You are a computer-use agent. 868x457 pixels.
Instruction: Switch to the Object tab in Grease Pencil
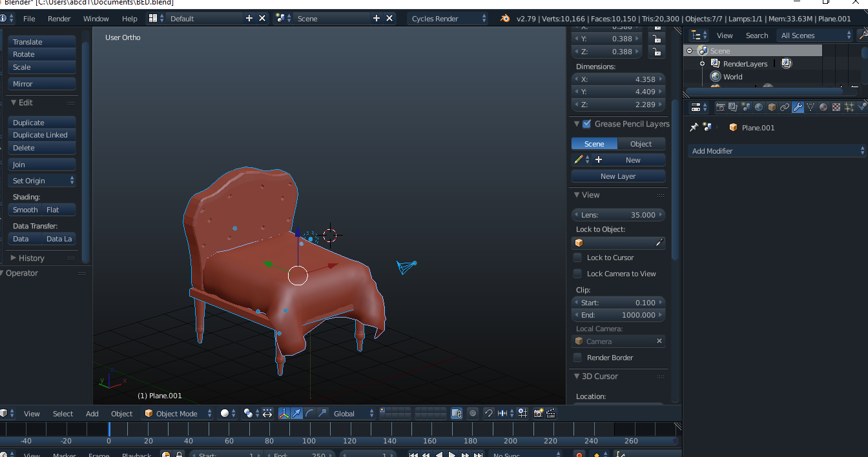641,143
